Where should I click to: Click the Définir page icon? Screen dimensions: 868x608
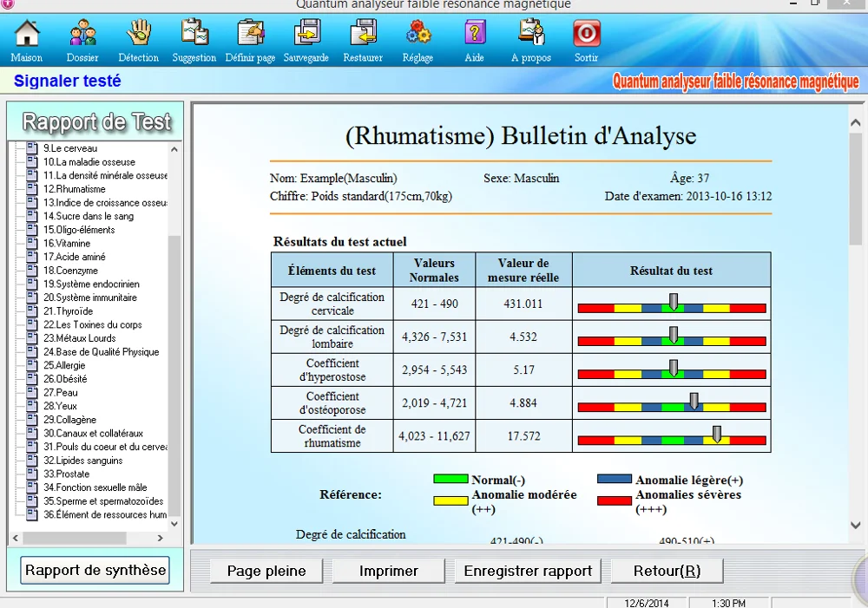pyautogui.click(x=250, y=35)
